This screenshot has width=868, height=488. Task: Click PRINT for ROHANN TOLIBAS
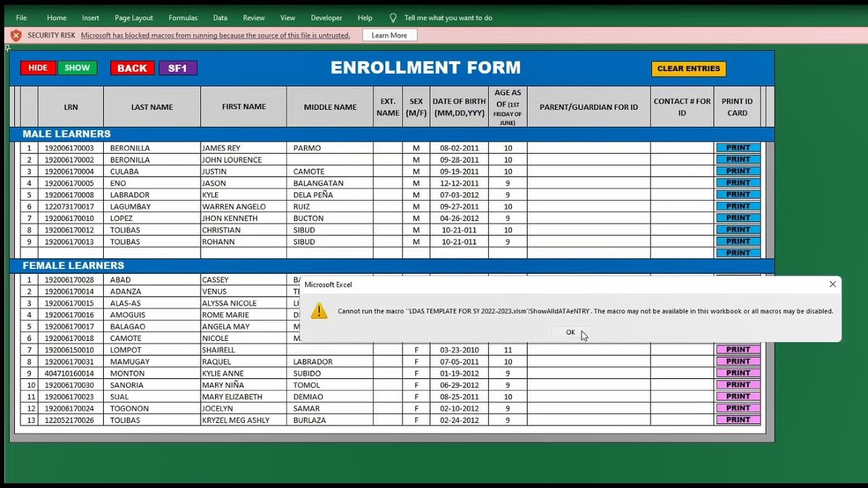pyautogui.click(x=738, y=241)
